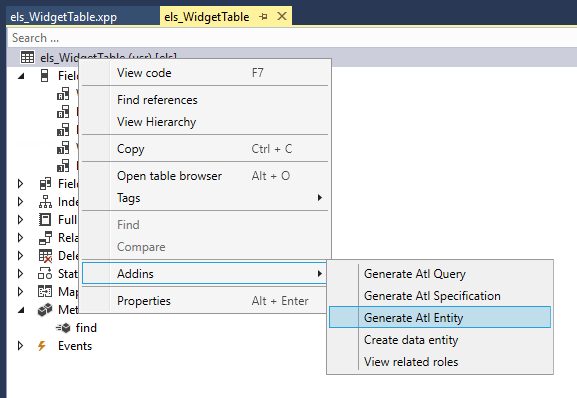Image resolution: width=577 pixels, height=398 pixels.
Task: Open Properties from the context menu
Action: tap(205, 301)
